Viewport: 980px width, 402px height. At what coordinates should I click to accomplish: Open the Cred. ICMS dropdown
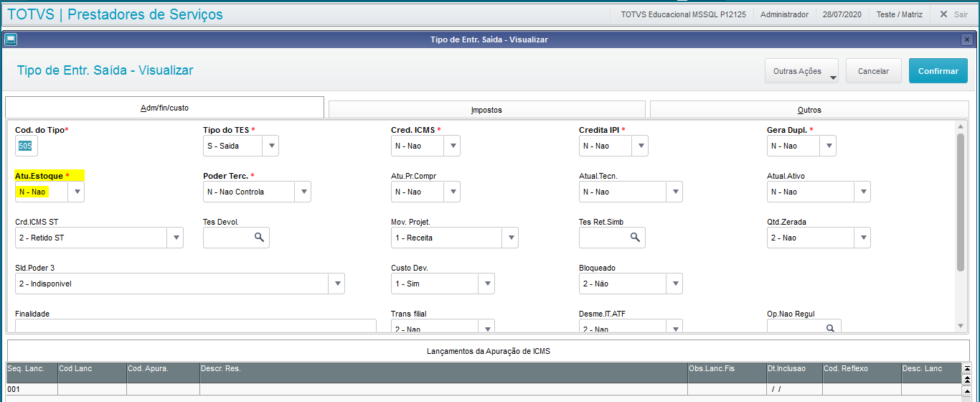pos(452,146)
